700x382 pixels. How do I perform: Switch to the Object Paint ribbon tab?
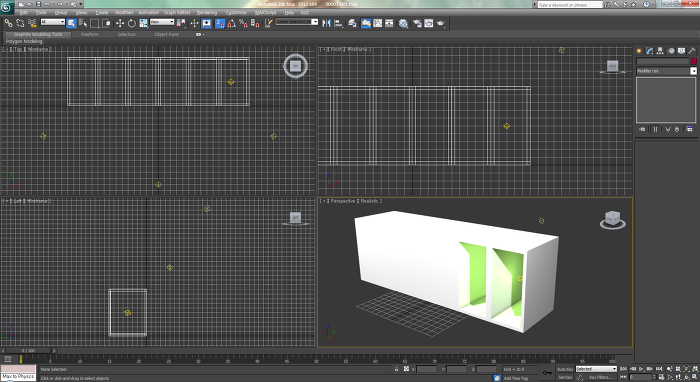(167, 34)
